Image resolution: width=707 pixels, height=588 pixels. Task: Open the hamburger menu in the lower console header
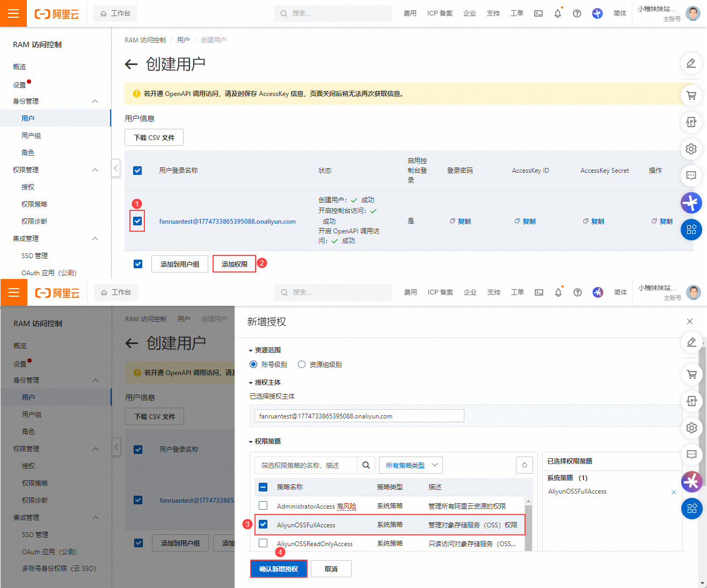pos(14,292)
